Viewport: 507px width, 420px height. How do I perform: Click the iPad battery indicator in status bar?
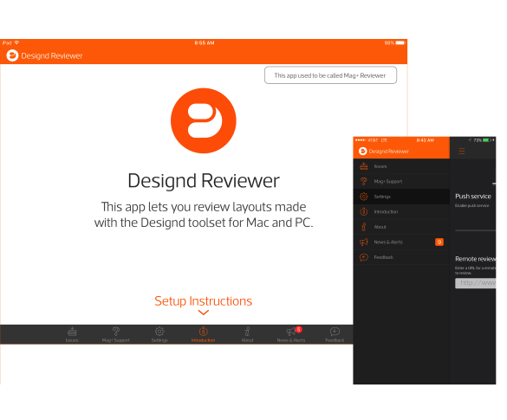pyautogui.click(x=400, y=42)
